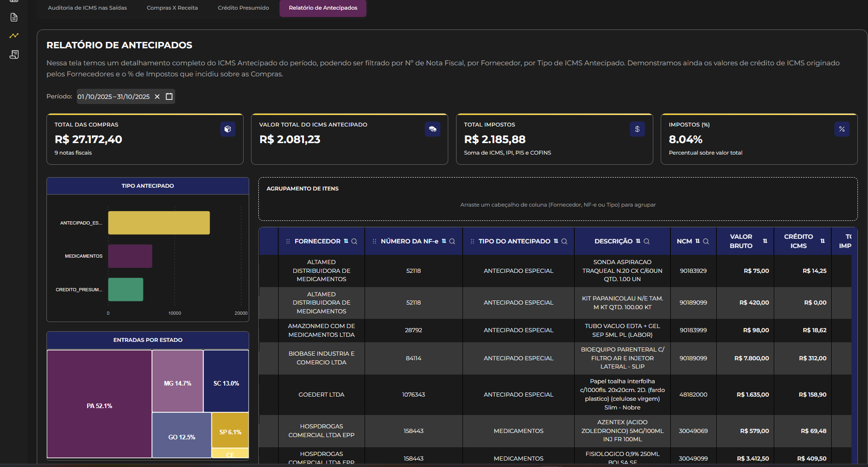Viewport: 868px width, 467px height.
Task: Sort table by Valor Bruto column
Action: click(765, 241)
